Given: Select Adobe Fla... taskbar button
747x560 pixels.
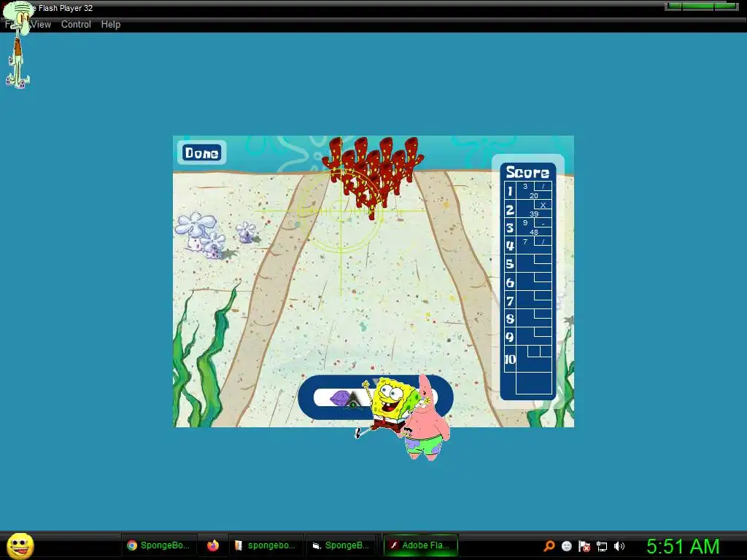Looking at the screenshot, I should [420, 545].
